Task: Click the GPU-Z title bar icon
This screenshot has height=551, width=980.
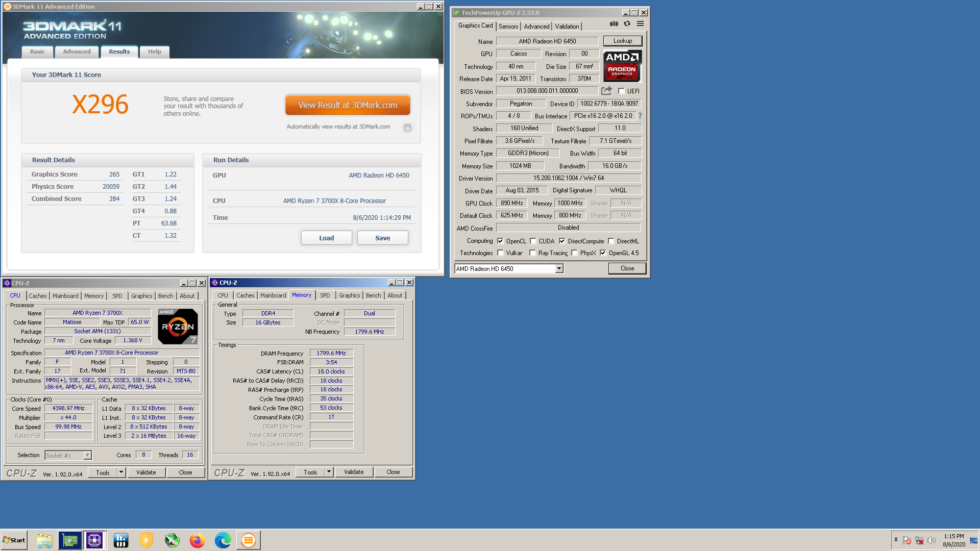Action: 457,13
